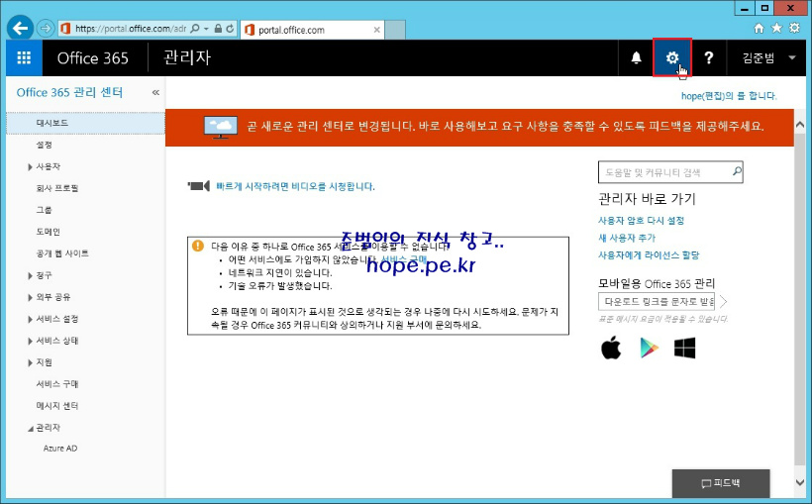Open the Office 365 app launcher grid

pos(24,57)
